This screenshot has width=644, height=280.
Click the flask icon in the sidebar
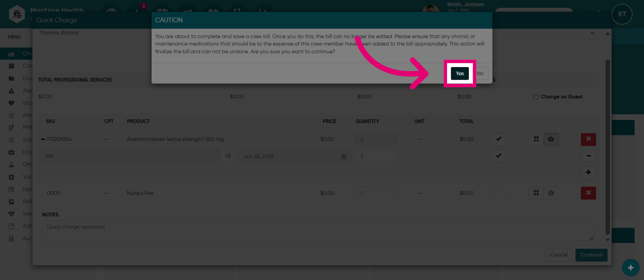(11, 164)
